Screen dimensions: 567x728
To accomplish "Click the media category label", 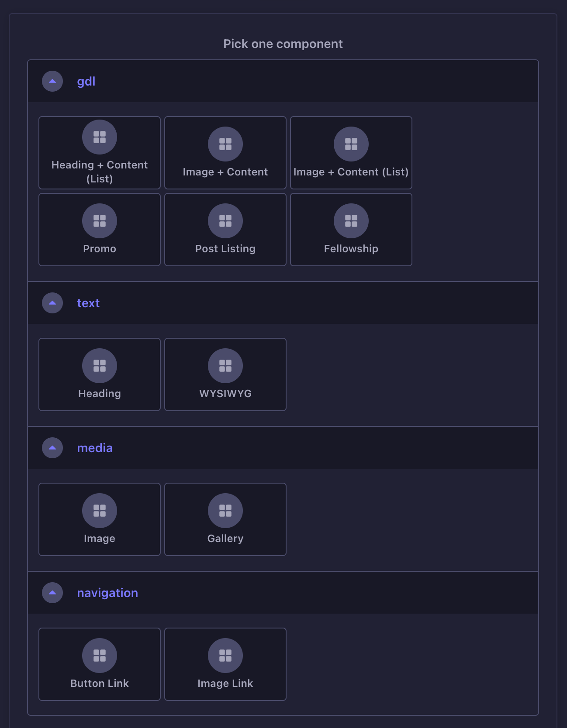I will coord(95,448).
